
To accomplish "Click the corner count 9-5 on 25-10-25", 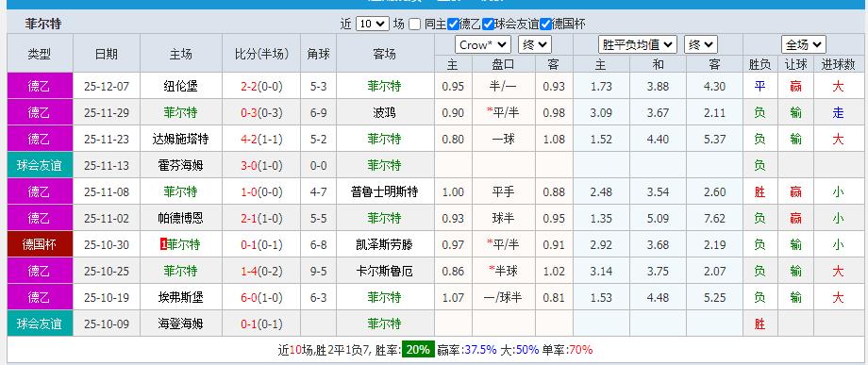I will coord(318,271).
